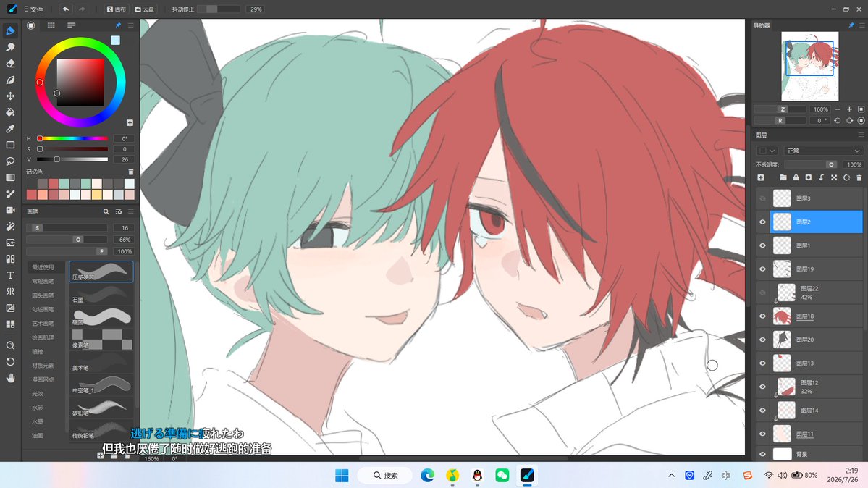Open 水彩 brush category
Image resolution: width=868 pixels, height=488 pixels.
point(38,408)
